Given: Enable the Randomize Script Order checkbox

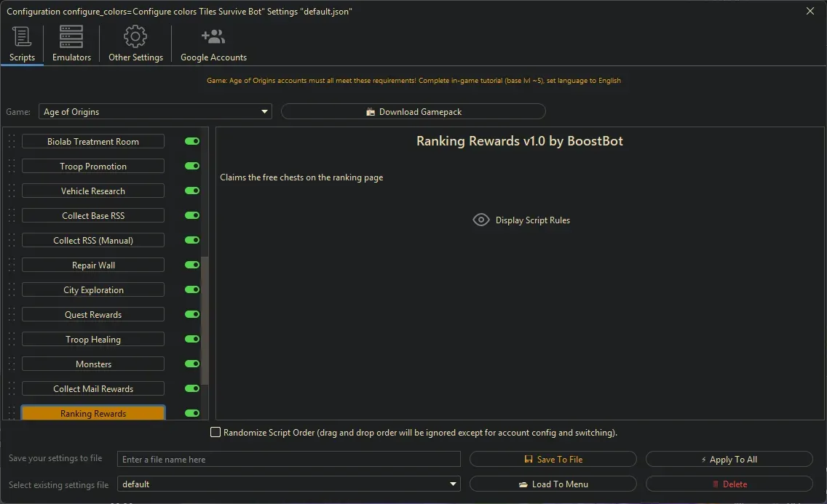Looking at the screenshot, I should tap(215, 432).
